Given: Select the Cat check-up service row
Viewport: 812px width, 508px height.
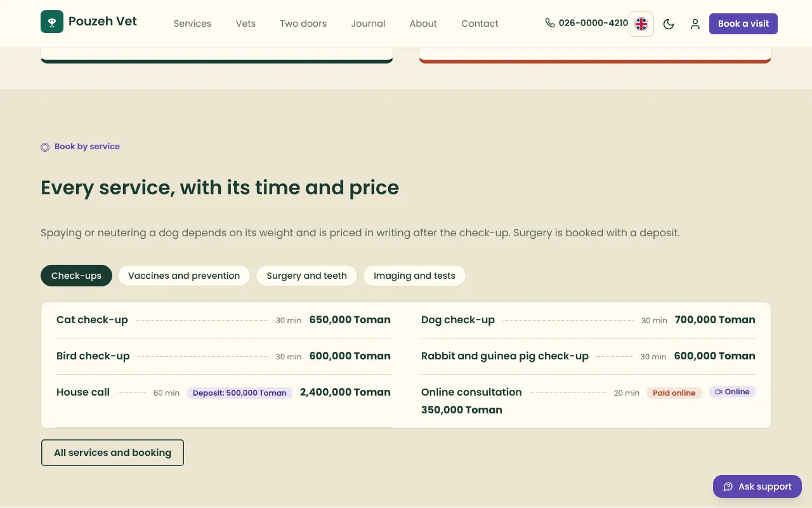Looking at the screenshot, I should pyautogui.click(x=223, y=320).
